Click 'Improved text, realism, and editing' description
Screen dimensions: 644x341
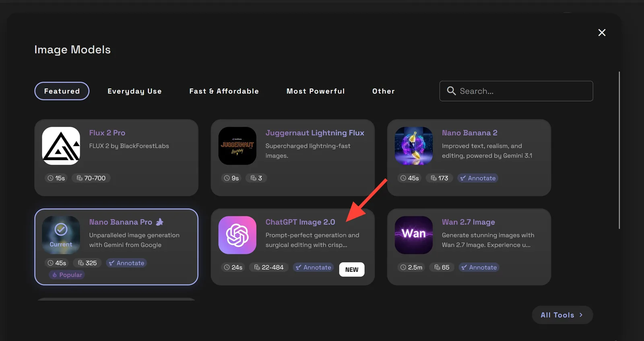click(x=487, y=151)
